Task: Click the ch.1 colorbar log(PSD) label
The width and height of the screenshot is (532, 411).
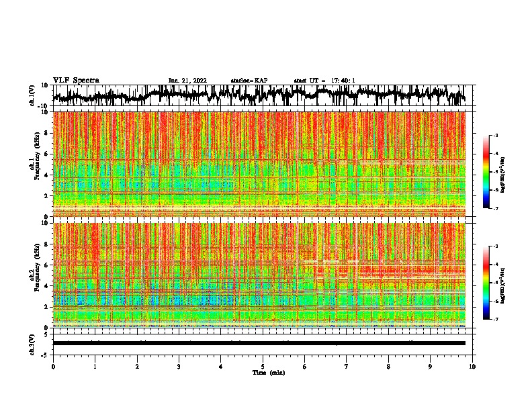Action: (502, 175)
